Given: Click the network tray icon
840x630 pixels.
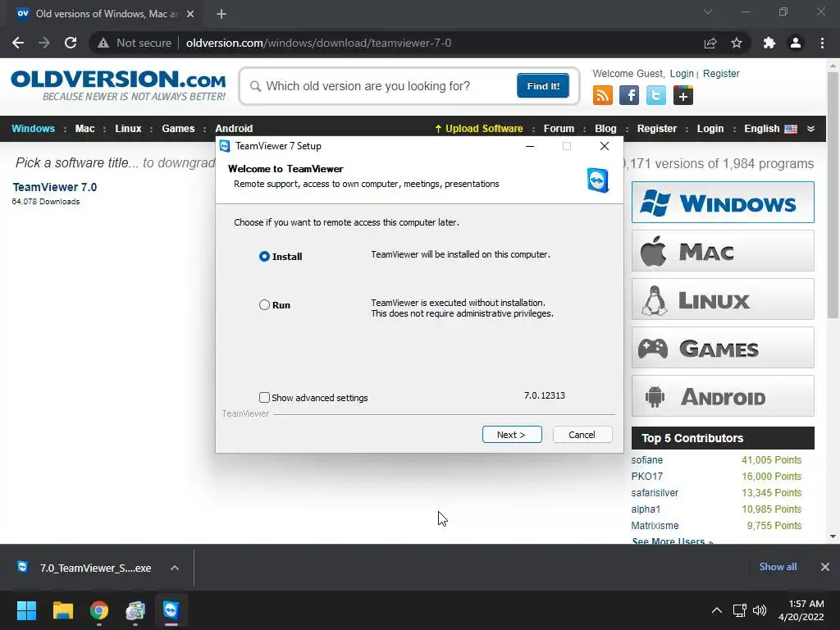Looking at the screenshot, I should click(740, 610).
